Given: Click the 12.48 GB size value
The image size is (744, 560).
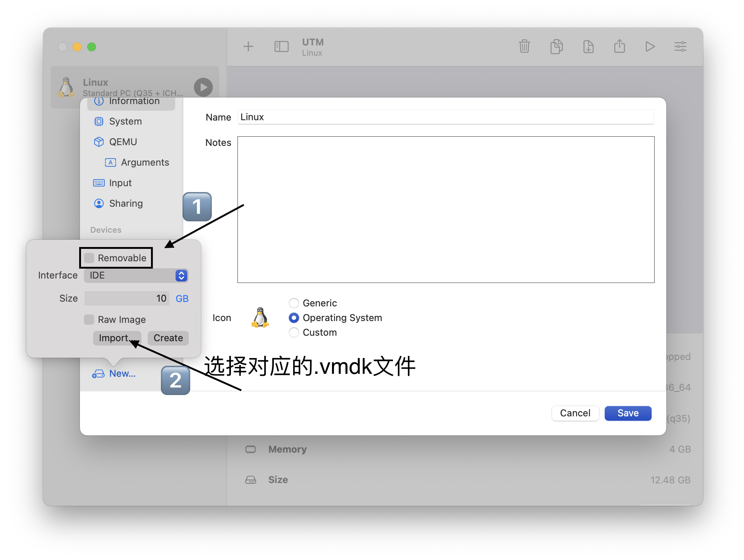Looking at the screenshot, I should pyautogui.click(x=670, y=480).
